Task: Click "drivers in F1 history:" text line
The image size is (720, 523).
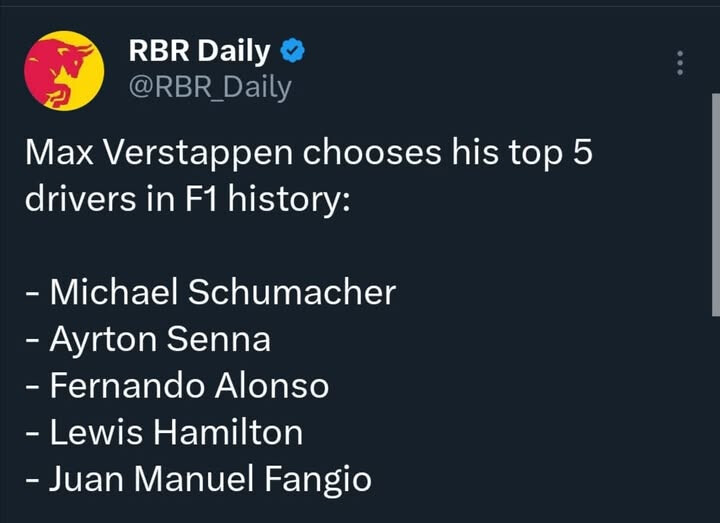Action: coord(187,199)
